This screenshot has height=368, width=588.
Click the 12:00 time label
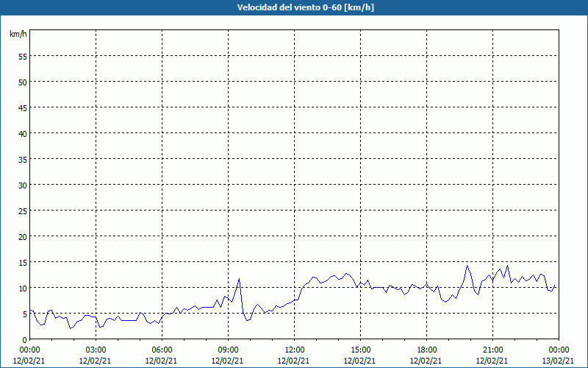click(295, 350)
